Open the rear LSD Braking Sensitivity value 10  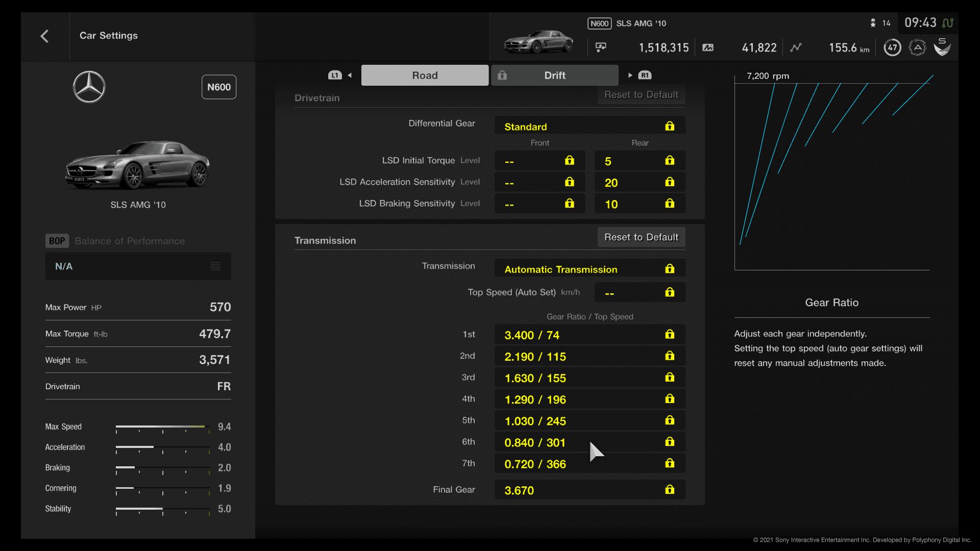point(640,204)
